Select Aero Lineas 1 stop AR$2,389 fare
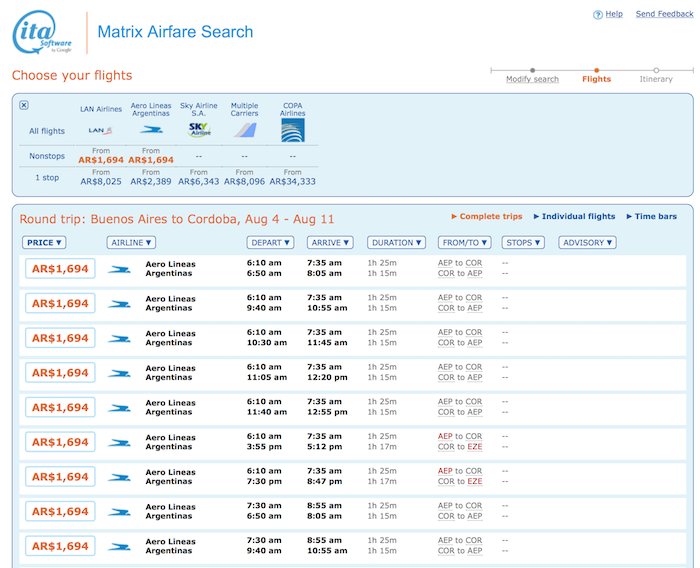Viewport: 700px width, 568px height. coord(151,181)
